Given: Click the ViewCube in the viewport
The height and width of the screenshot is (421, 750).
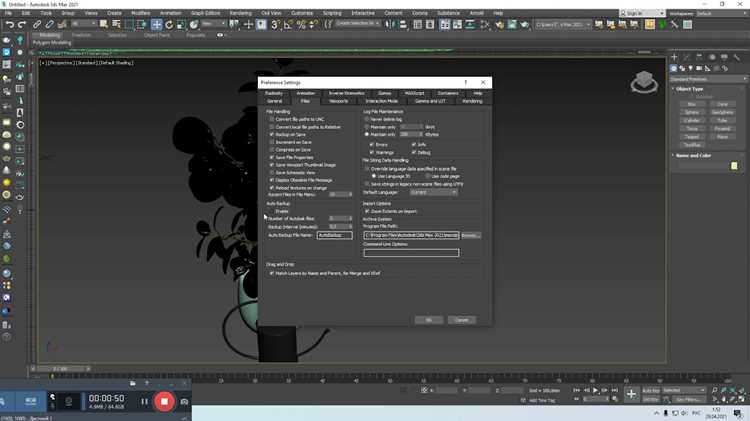Looking at the screenshot, I should [644, 81].
